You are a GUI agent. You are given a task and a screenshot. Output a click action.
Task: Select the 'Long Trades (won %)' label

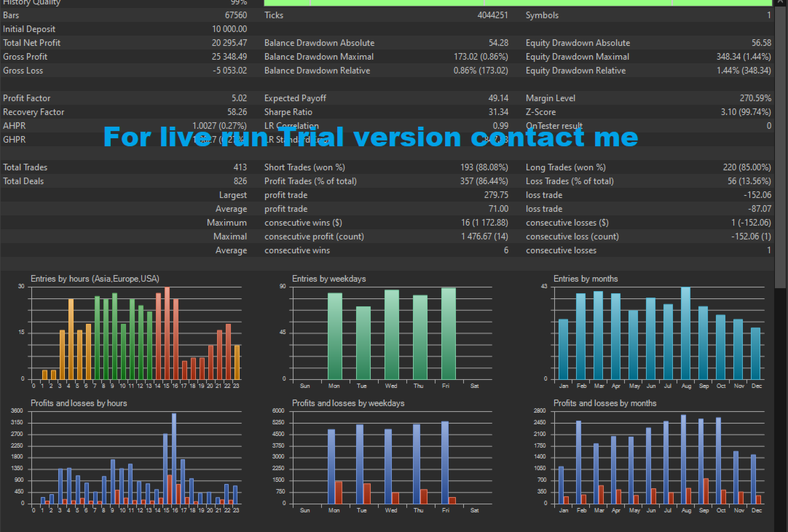(566, 167)
